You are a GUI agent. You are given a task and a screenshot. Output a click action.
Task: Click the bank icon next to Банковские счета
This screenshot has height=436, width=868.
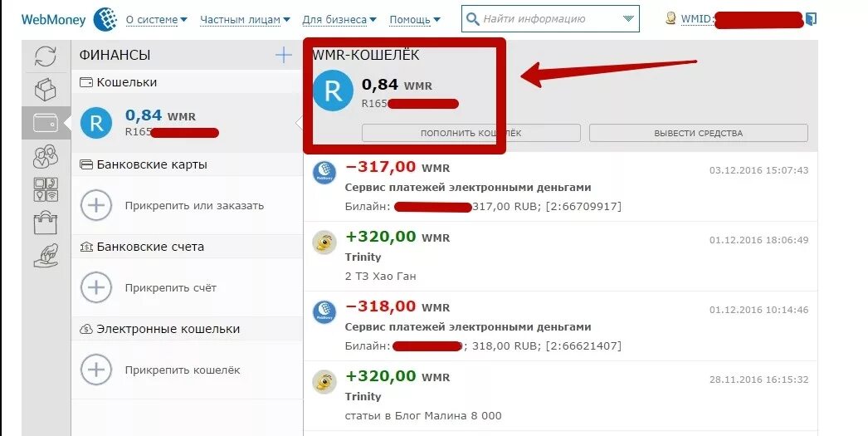click(86, 247)
